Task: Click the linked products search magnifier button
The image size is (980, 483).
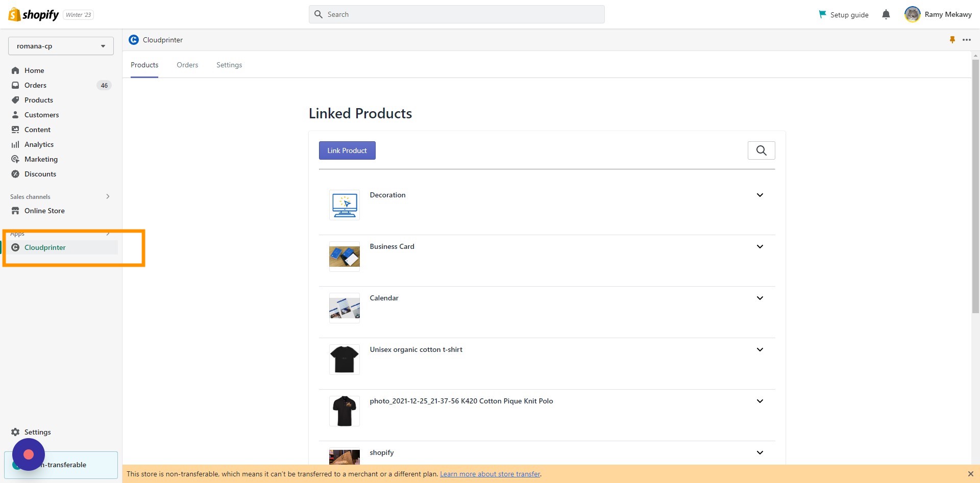Action: click(762, 150)
